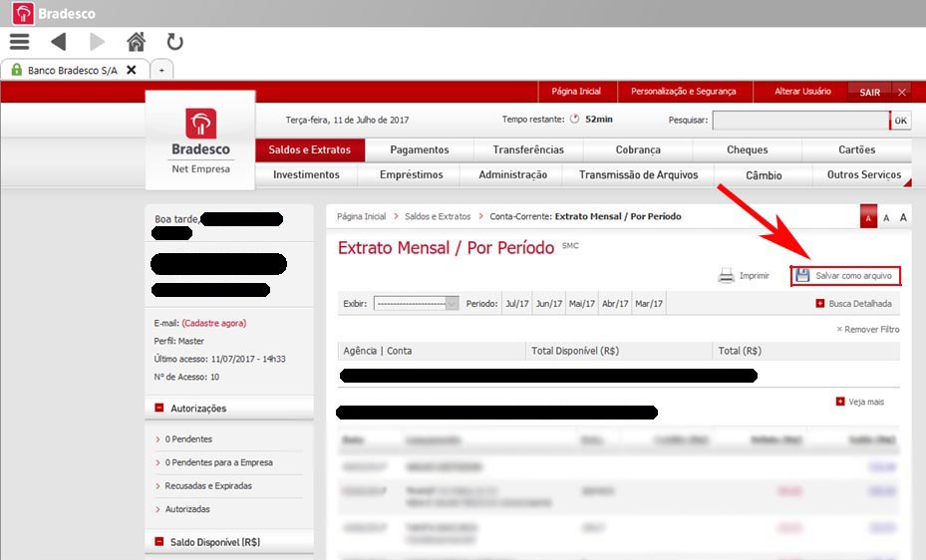This screenshot has height=560, width=926.
Task: Select the largest font size A
Action: point(903,217)
